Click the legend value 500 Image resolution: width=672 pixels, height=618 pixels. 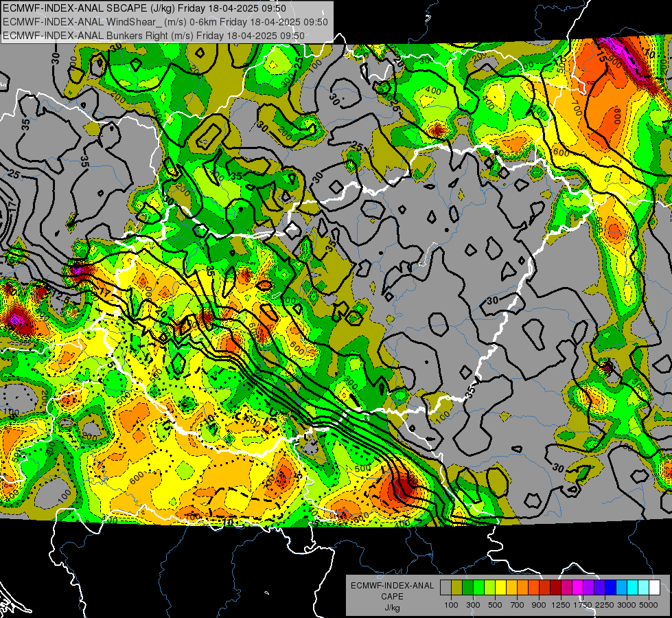[495, 605]
